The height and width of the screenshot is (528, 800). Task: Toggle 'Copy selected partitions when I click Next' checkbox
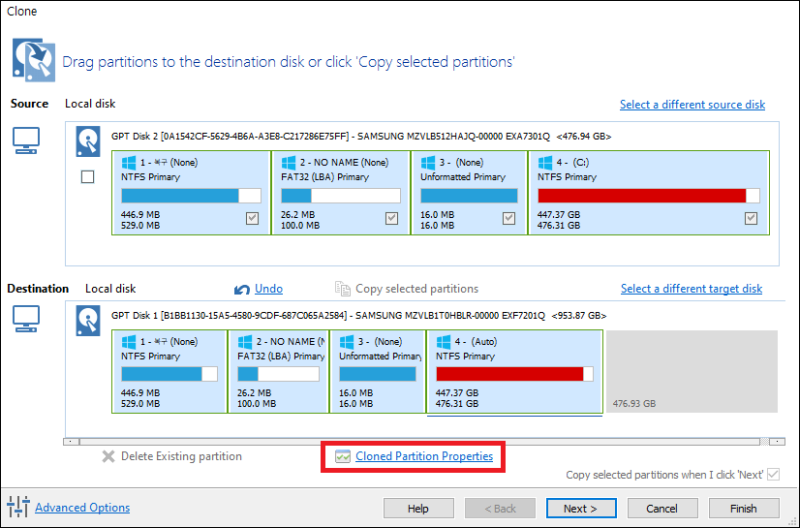[x=773, y=474]
